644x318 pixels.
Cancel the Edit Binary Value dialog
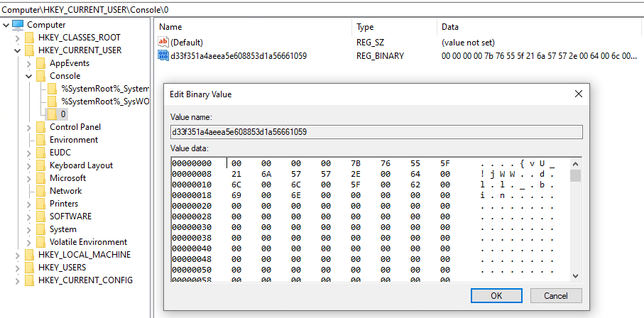[555, 295]
